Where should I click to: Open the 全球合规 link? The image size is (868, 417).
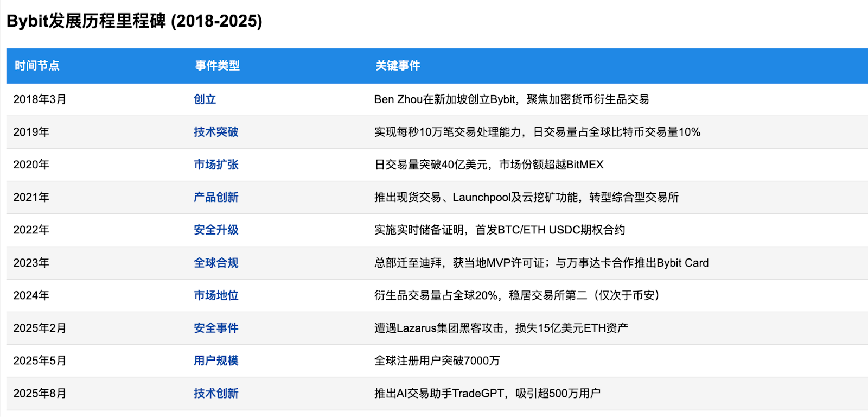[216, 263]
